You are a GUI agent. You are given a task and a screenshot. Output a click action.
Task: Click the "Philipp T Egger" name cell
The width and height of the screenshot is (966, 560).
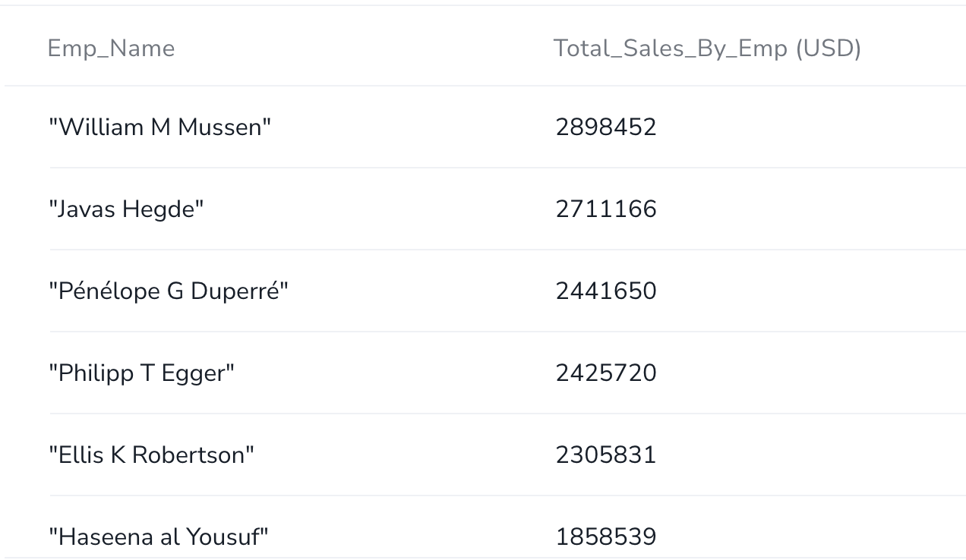pyautogui.click(x=142, y=373)
